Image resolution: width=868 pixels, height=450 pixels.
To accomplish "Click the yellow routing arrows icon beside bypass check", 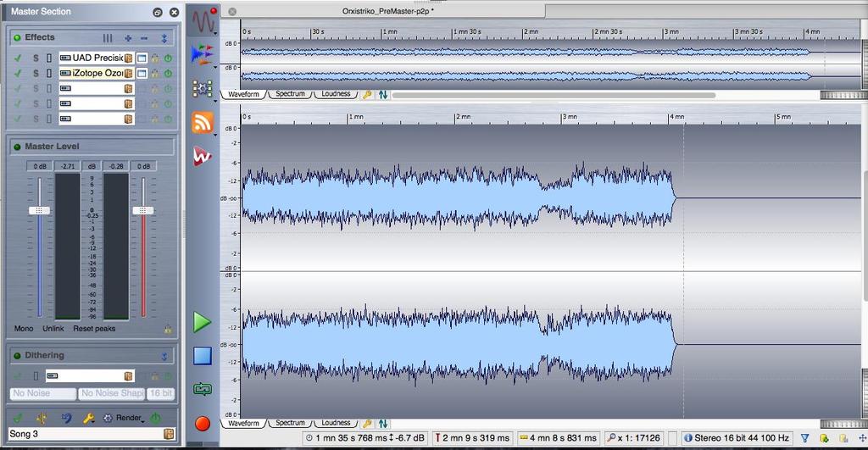I will pos(42,418).
